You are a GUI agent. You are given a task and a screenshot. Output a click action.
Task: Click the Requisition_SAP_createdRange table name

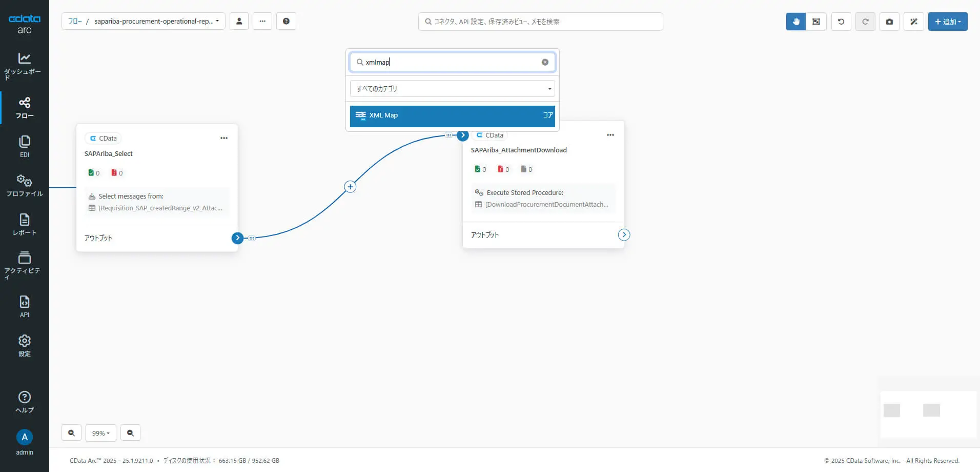tap(160, 208)
